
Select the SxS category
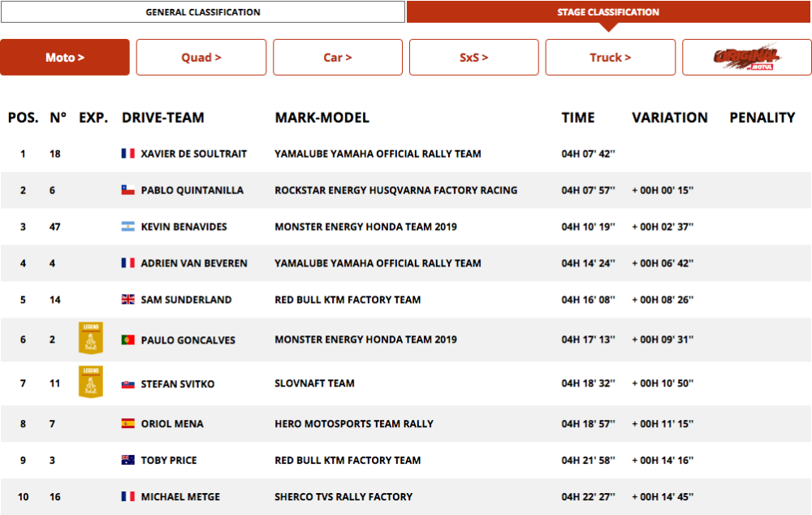click(x=474, y=58)
